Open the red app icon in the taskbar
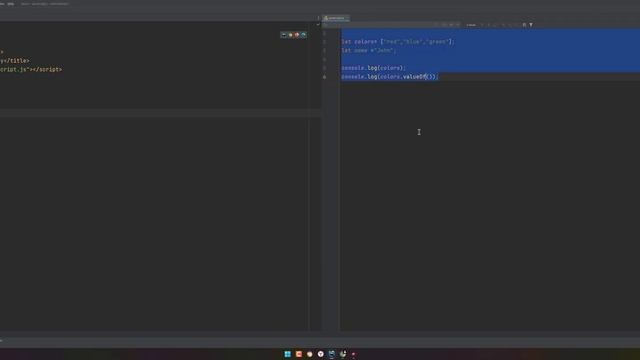Screen dimensions: 640x360 (299, 354)
